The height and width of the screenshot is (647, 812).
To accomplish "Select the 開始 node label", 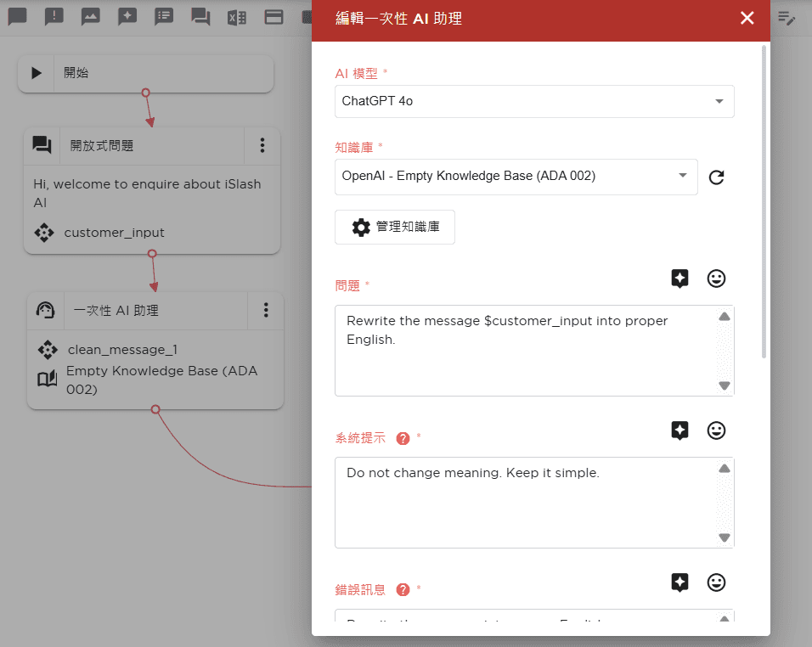I will (x=76, y=72).
